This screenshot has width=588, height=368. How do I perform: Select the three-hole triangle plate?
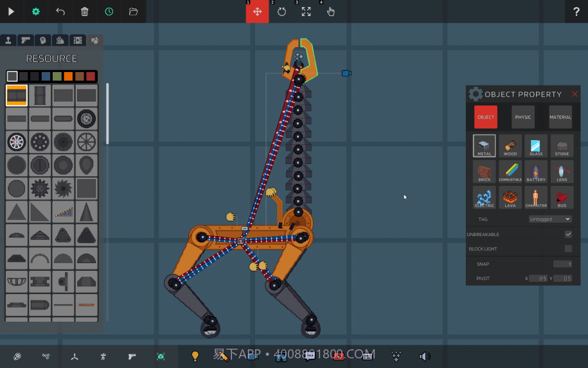[63, 235]
